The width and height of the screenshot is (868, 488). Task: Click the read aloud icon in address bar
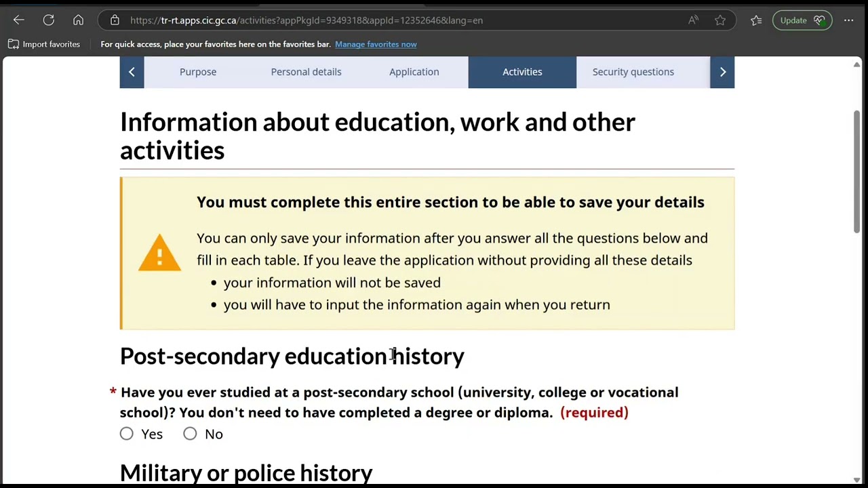tap(693, 20)
